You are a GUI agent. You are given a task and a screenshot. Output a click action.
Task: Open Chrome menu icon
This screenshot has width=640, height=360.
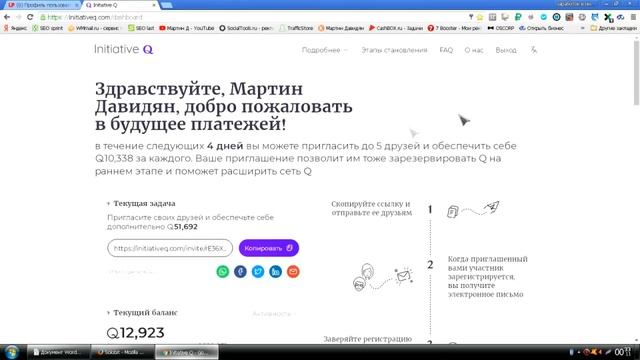(633, 17)
